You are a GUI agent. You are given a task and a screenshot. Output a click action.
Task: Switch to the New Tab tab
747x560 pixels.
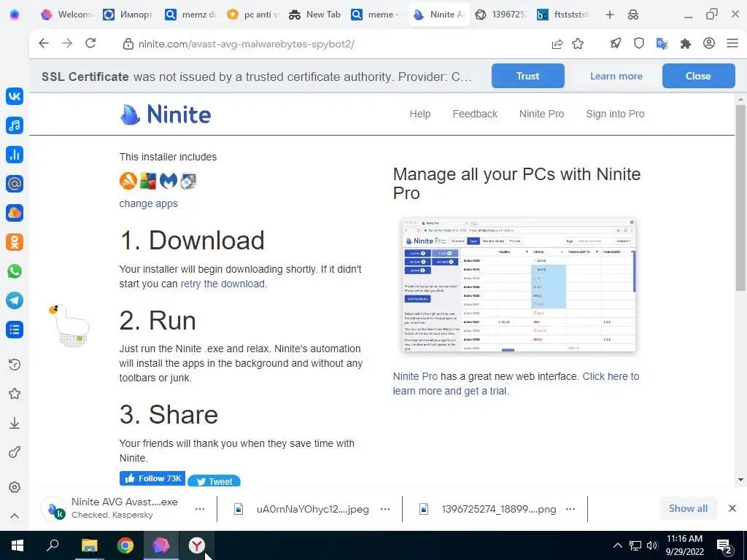[314, 15]
